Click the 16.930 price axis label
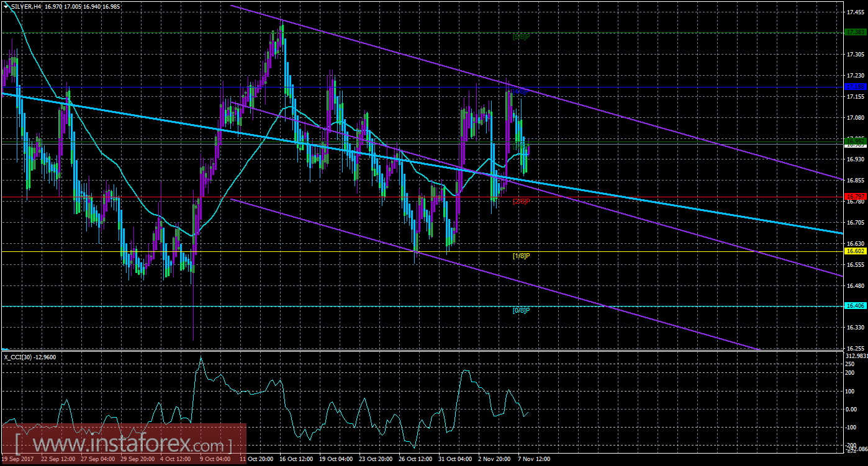The image size is (868, 466). (x=856, y=159)
